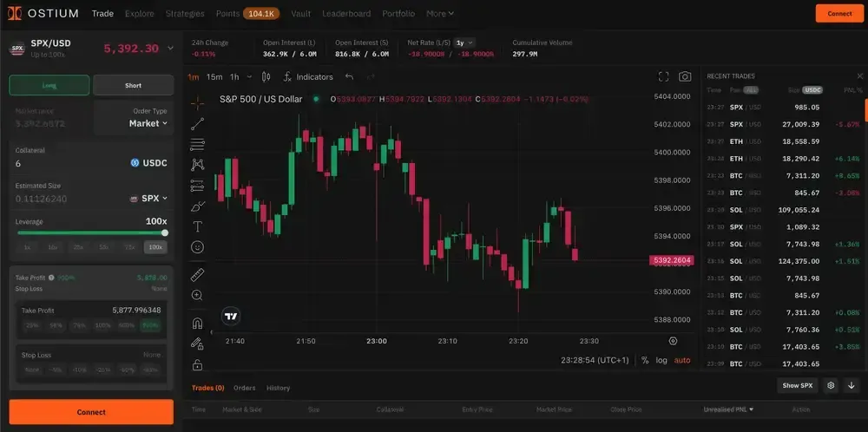Open the Net Rate 1y period dropdown

click(x=464, y=43)
